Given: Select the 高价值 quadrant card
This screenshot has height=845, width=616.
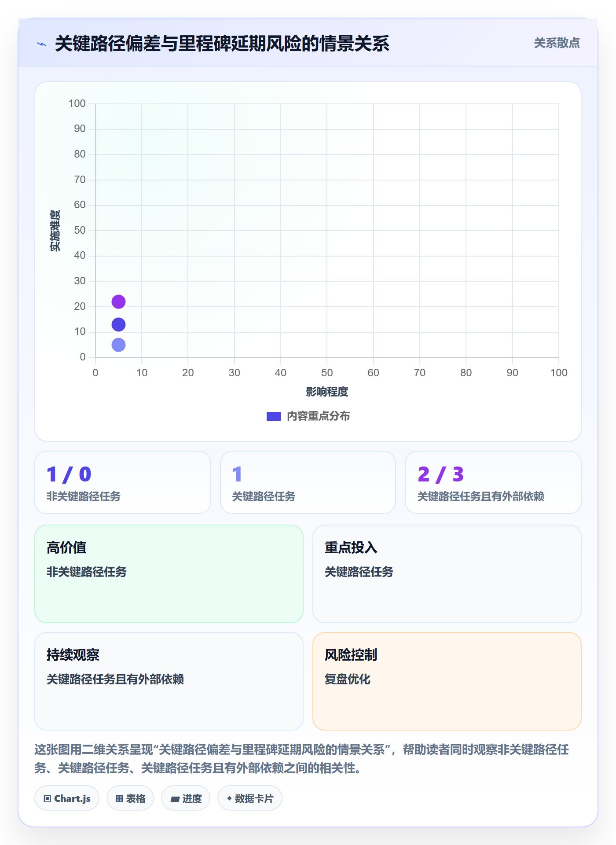Looking at the screenshot, I should 169,574.
